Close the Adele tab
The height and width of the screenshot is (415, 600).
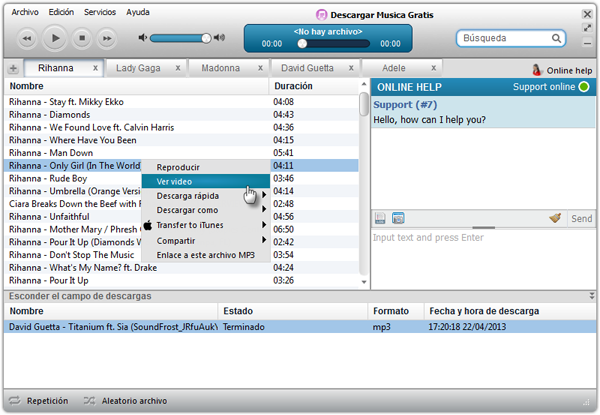pos(434,68)
